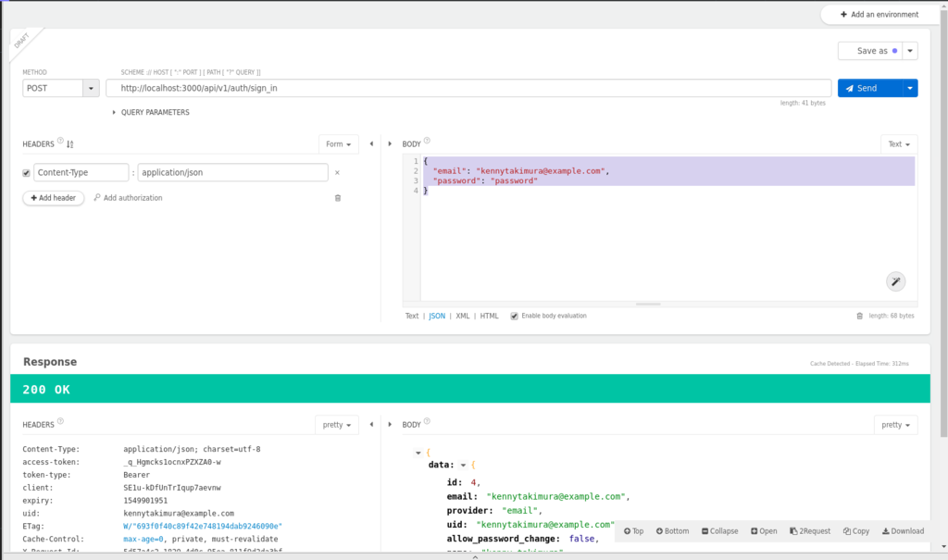
Task: Click the response Headers help icon
Action: coord(60,421)
